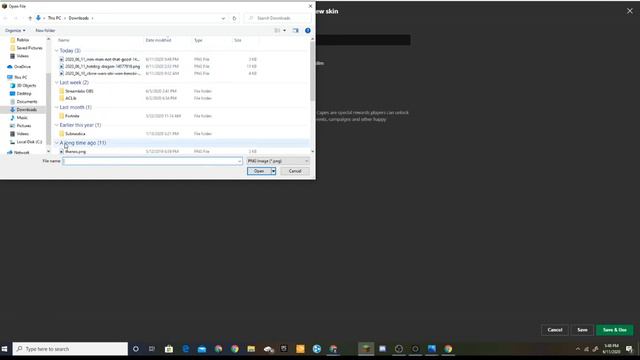
Task: Open the blue Help icon
Action: click(x=308, y=30)
